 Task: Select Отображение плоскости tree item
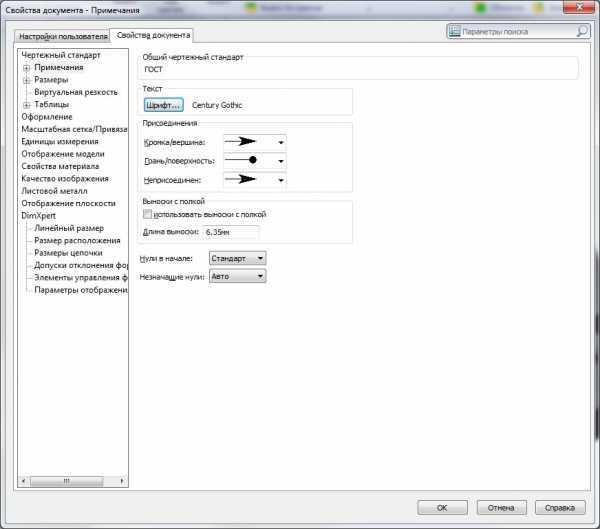(x=68, y=203)
